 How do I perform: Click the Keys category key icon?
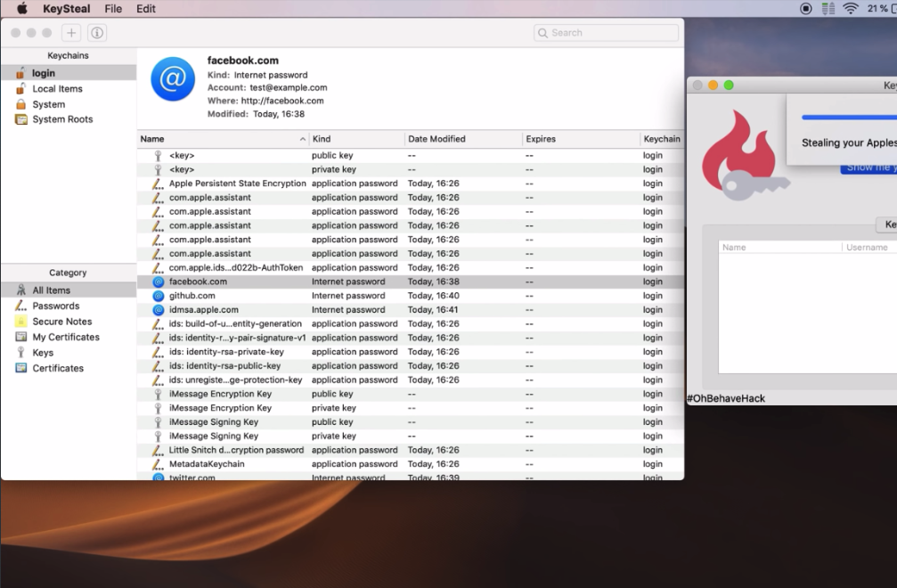pos(21,352)
